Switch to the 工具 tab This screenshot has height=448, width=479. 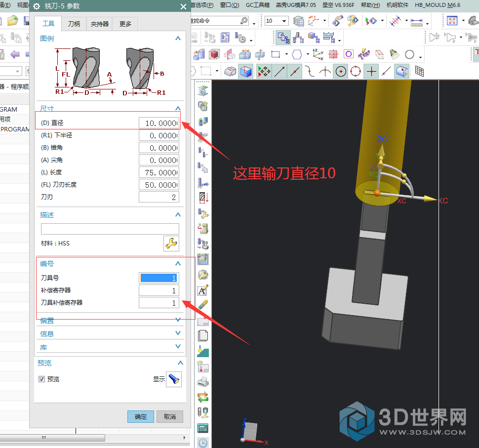pyautogui.click(x=48, y=24)
